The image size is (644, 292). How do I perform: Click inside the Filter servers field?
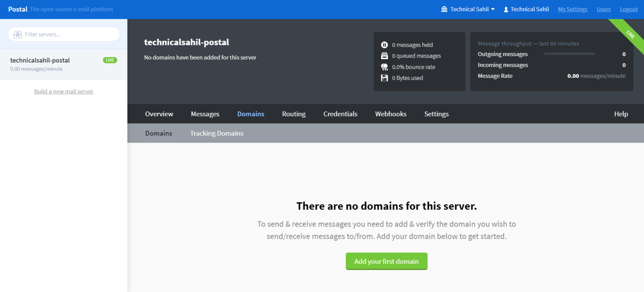(63, 34)
